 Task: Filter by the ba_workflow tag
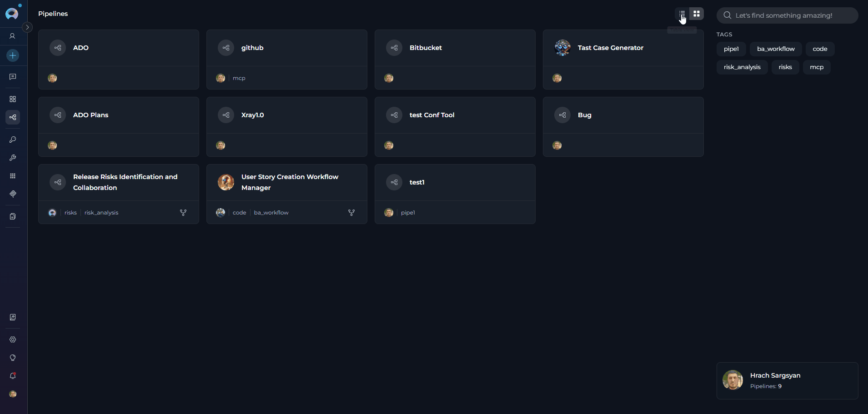(775, 49)
